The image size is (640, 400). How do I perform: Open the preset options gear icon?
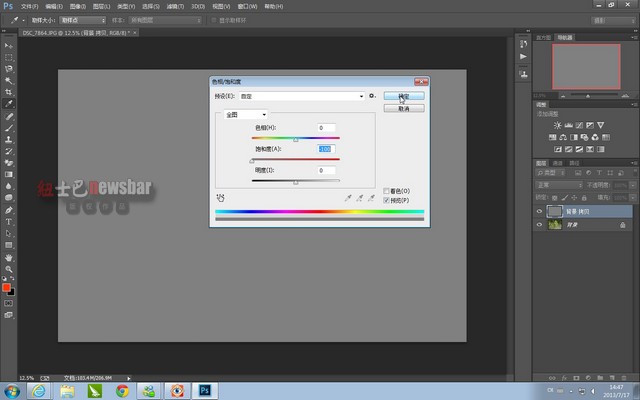coord(372,96)
